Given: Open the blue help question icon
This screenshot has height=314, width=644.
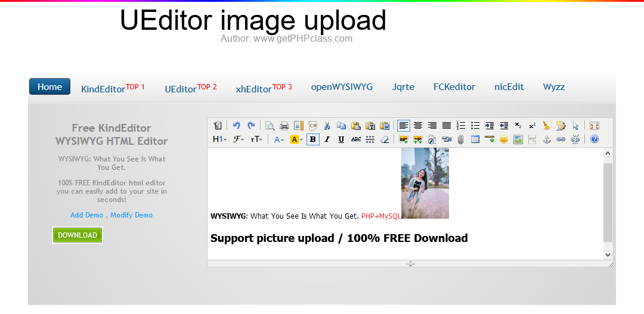Looking at the screenshot, I should pyautogui.click(x=595, y=139).
